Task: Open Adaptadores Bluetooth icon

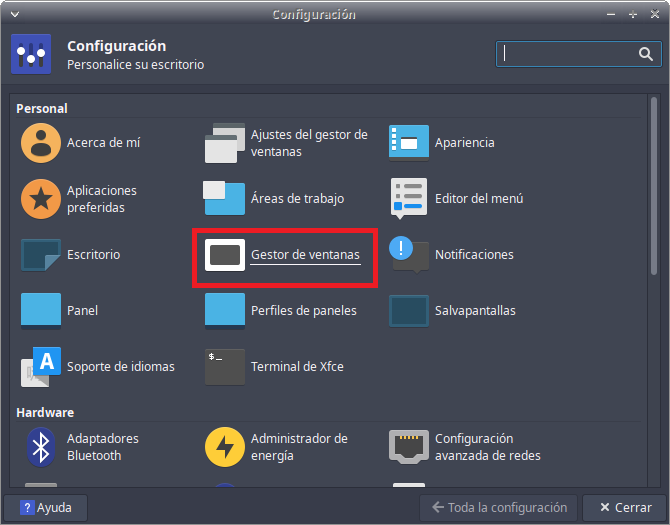Action: pos(41,447)
